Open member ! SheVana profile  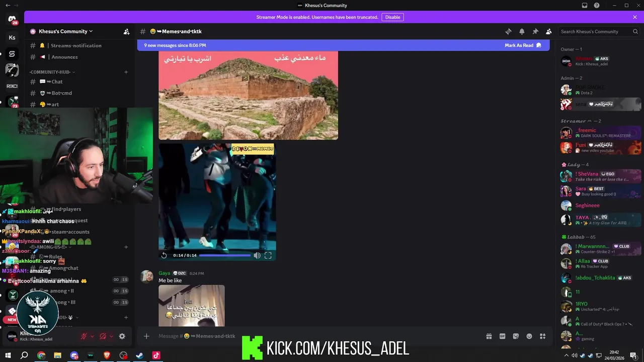[600, 176]
